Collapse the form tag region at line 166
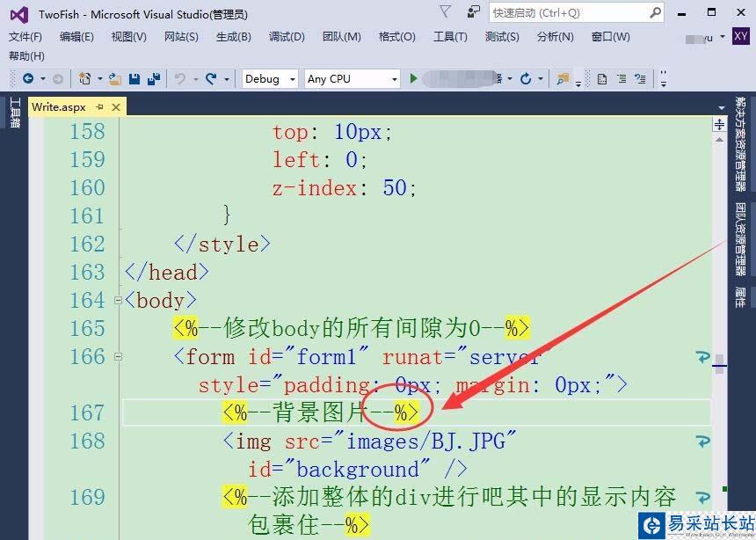 (118, 357)
